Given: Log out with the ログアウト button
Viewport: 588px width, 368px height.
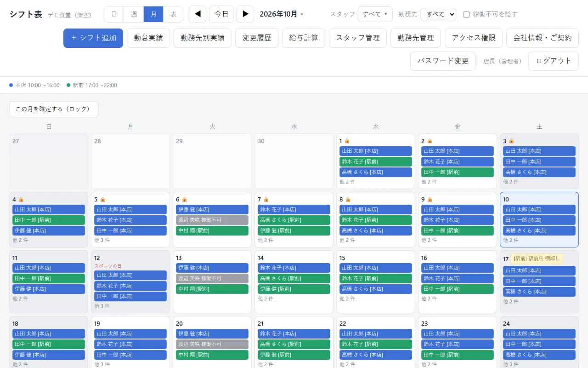Looking at the screenshot, I should click(x=554, y=61).
